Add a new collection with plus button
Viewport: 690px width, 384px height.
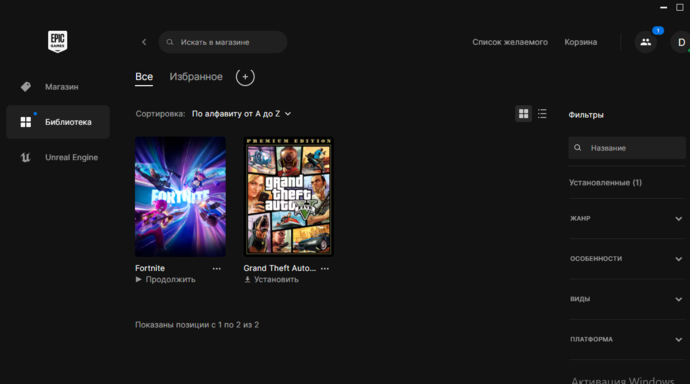(245, 77)
